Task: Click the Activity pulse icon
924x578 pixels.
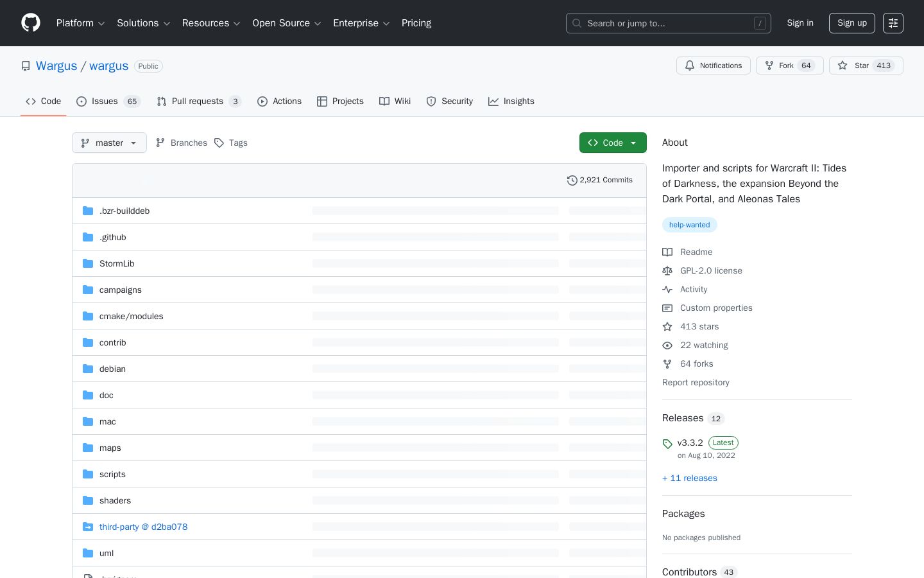Action: tap(667, 290)
